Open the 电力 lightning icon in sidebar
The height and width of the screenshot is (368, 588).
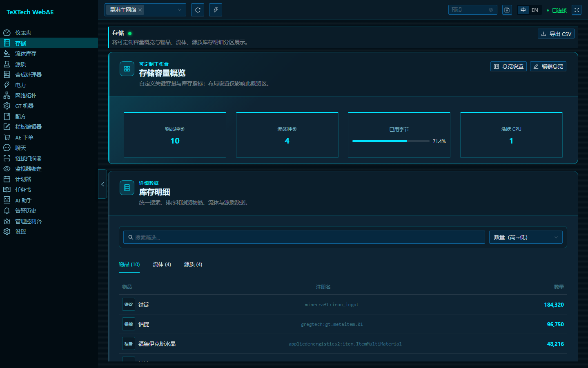coord(7,85)
